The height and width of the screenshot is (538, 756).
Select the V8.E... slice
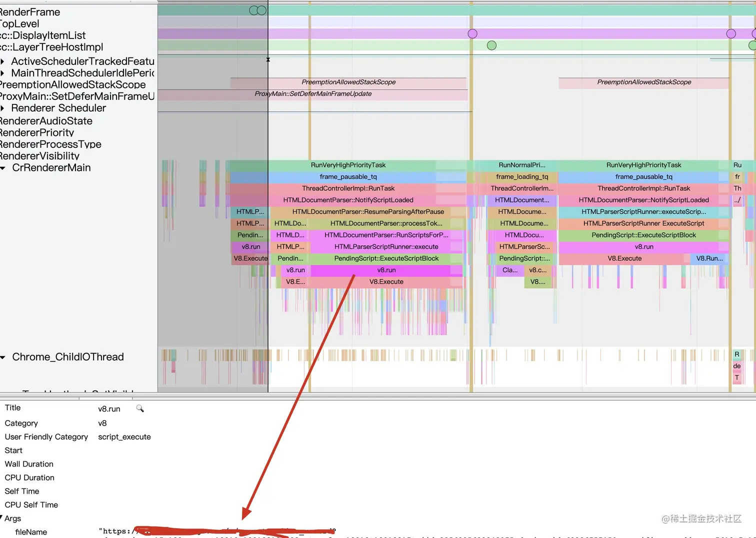pos(295,282)
